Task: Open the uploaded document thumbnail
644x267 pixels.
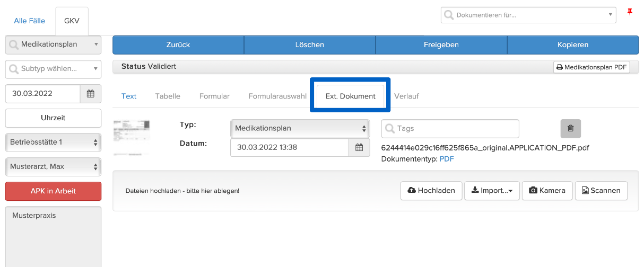Action: coord(132,137)
